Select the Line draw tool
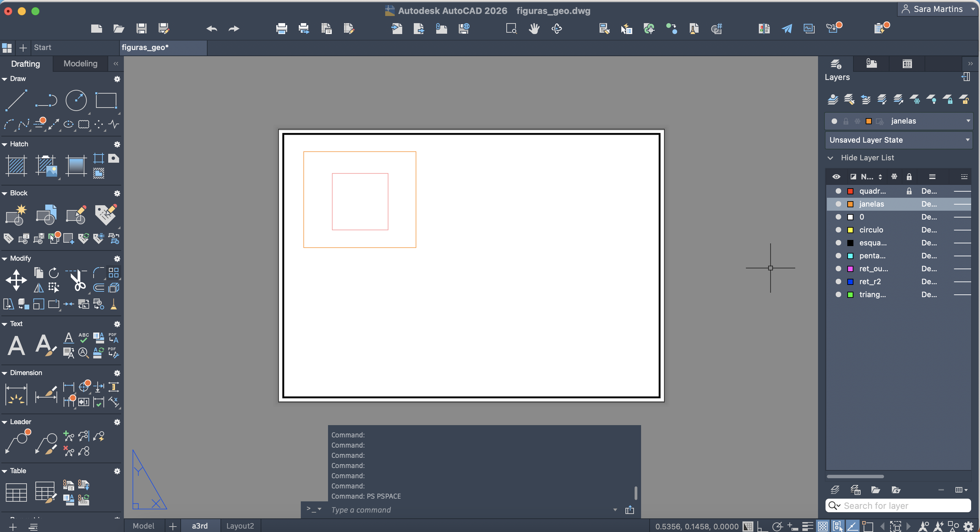This screenshot has height=532, width=980. (x=16, y=100)
